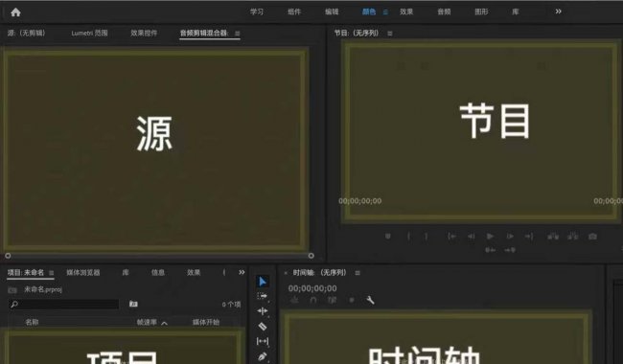Close the 时间轴 panel tab
Image resolution: width=623 pixels, height=364 pixels.
point(286,273)
